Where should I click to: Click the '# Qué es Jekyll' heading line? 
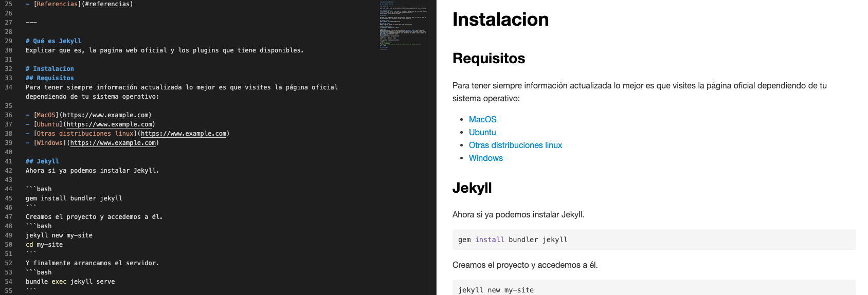click(x=53, y=41)
